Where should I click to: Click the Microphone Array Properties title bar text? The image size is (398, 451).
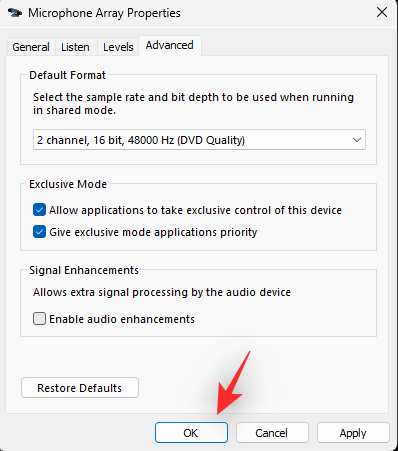[x=104, y=13]
